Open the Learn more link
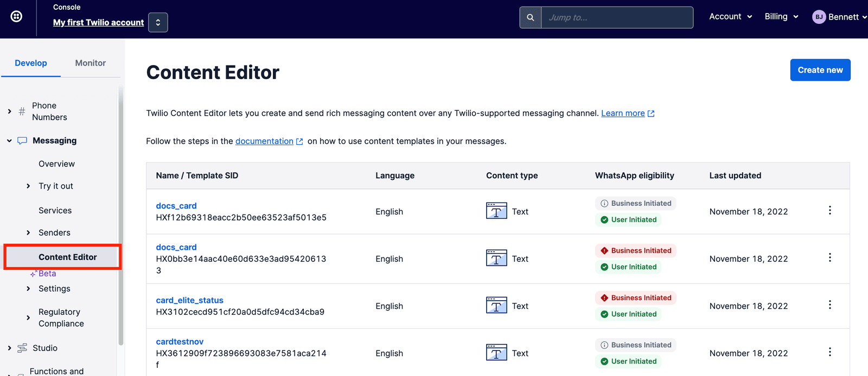Image resolution: width=868 pixels, height=376 pixels. pyautogui.click(x=623, y=113)
